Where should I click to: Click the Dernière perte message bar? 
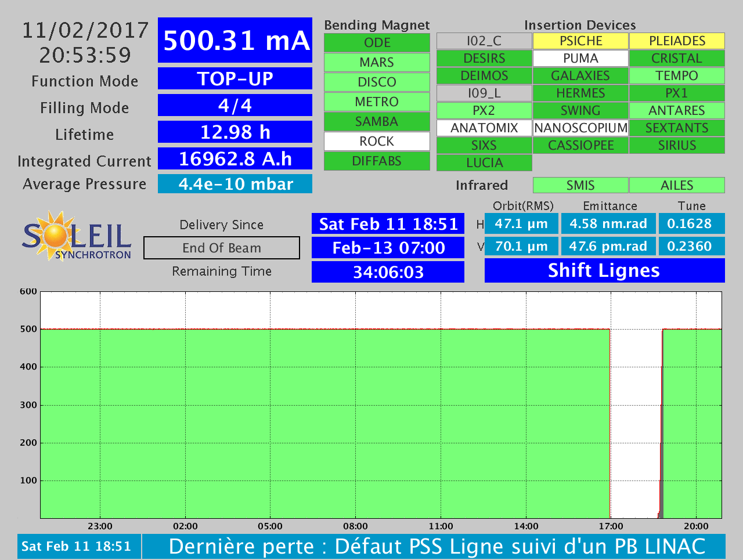(434, 546)
